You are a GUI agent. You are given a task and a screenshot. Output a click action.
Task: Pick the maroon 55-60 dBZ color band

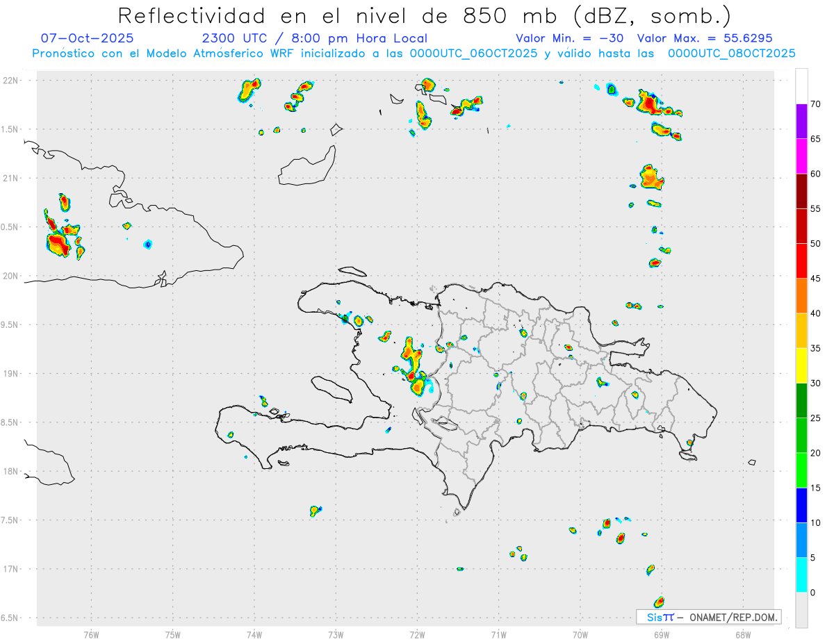tap(801, 191)
